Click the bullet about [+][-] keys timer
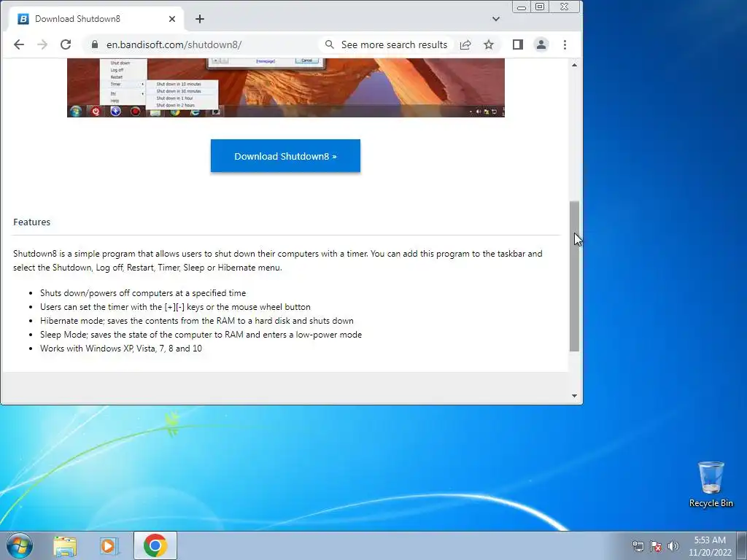 pos(175,307)
